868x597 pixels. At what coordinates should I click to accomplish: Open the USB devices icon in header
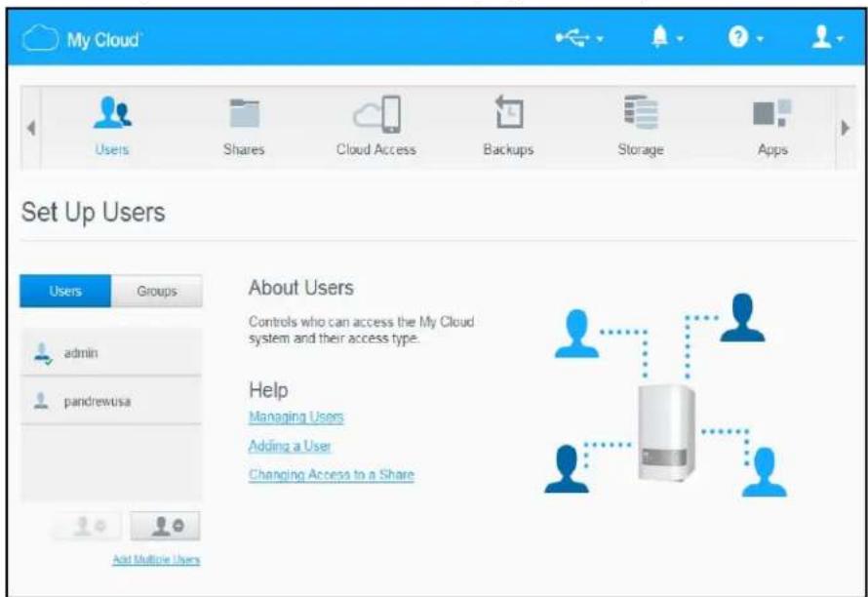(x=572, y=38)
